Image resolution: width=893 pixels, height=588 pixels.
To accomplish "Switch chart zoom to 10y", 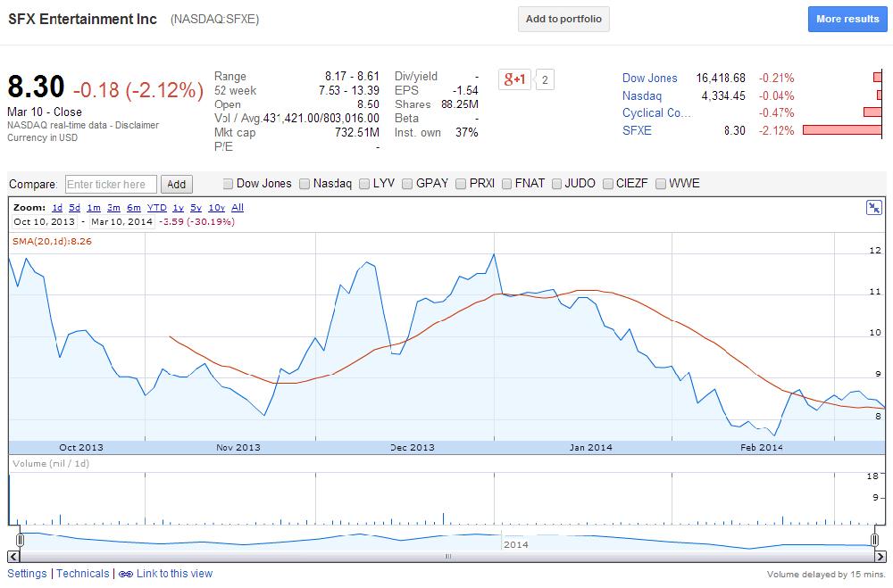I will [216, 208].
